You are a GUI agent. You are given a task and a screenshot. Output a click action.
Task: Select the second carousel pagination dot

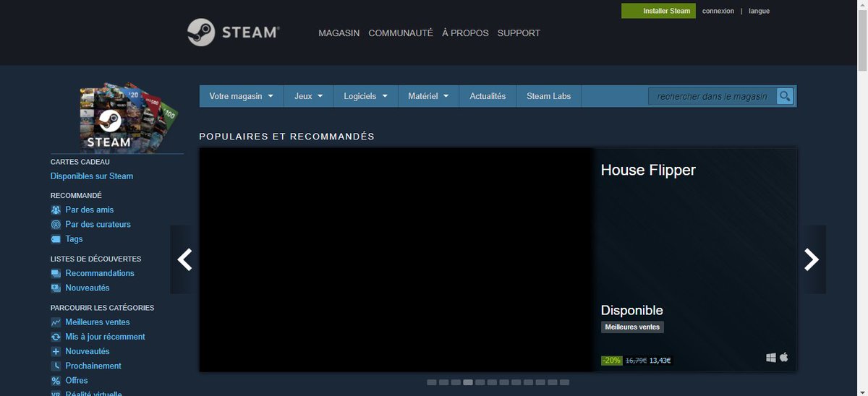[x=444, y=382]
